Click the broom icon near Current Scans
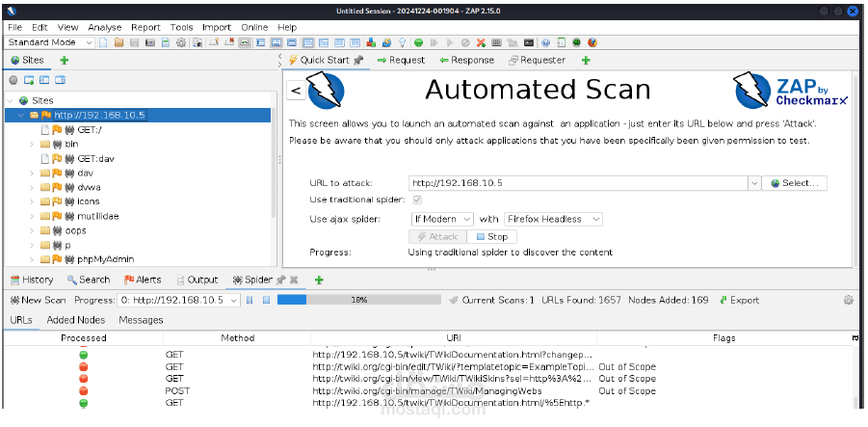Screen dimensions: 868x427 coord(454,300)
